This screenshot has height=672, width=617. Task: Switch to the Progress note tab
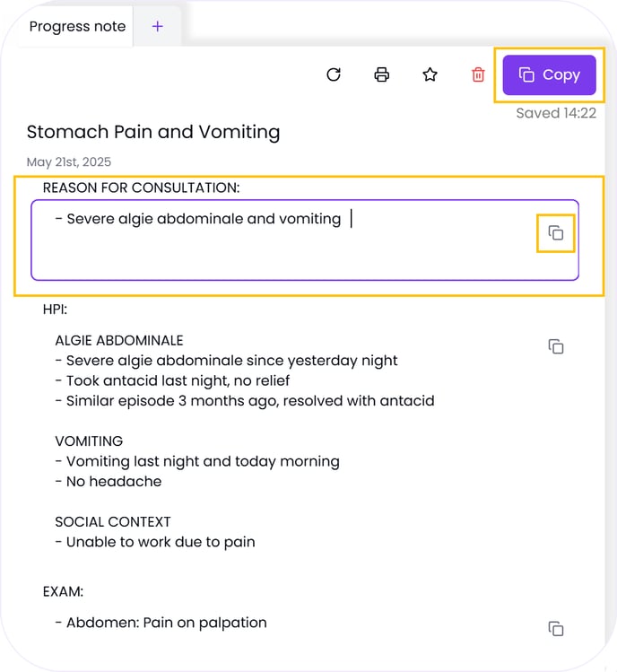[x=77, y=26]
